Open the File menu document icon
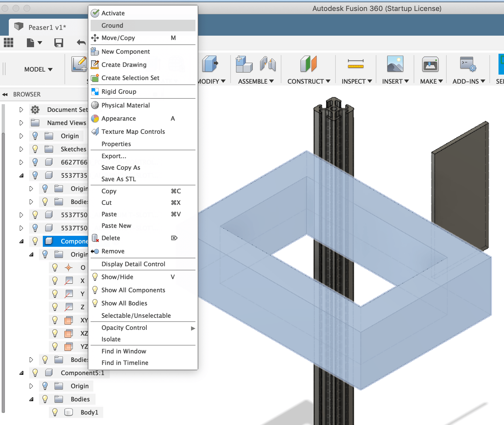 point(30,42)
